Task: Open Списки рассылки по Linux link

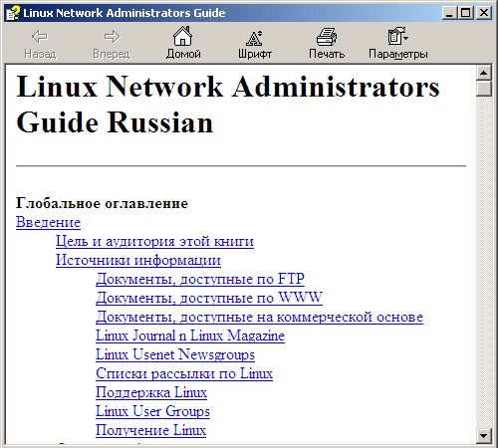Action: coord(184,373)
